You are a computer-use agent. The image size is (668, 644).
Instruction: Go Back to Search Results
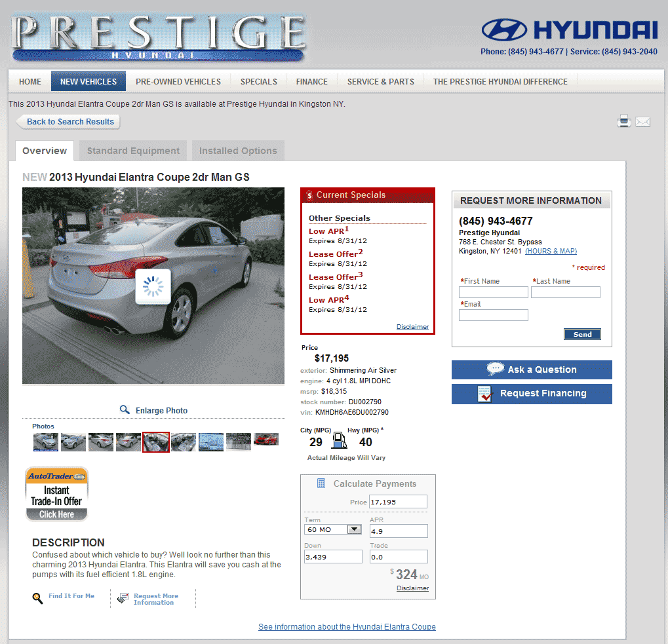[68, 122]
